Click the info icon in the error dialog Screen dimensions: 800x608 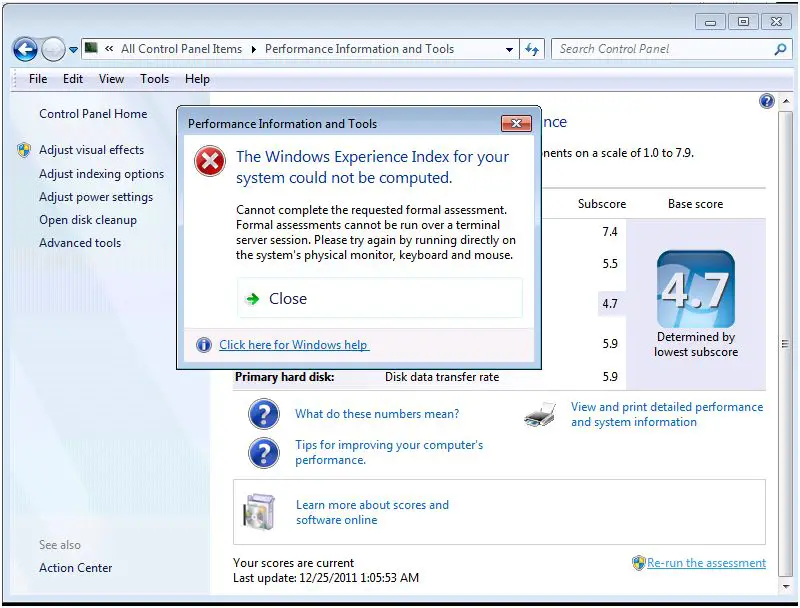point(204,345)
